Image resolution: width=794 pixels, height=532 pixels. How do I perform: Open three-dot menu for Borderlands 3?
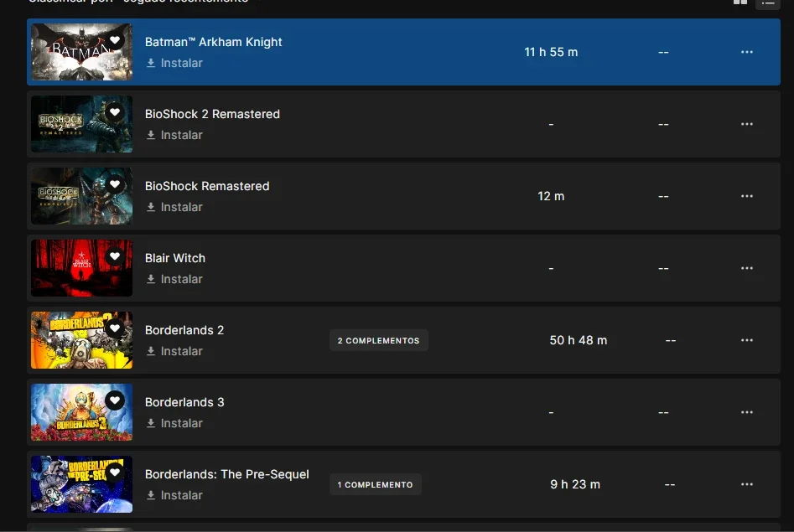pyautogui.click(x=747, y=412)
